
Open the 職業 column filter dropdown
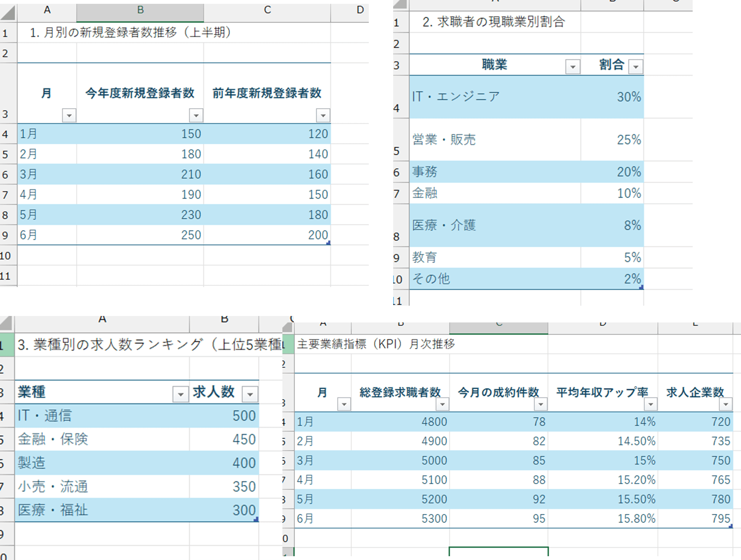coord(573,67)
